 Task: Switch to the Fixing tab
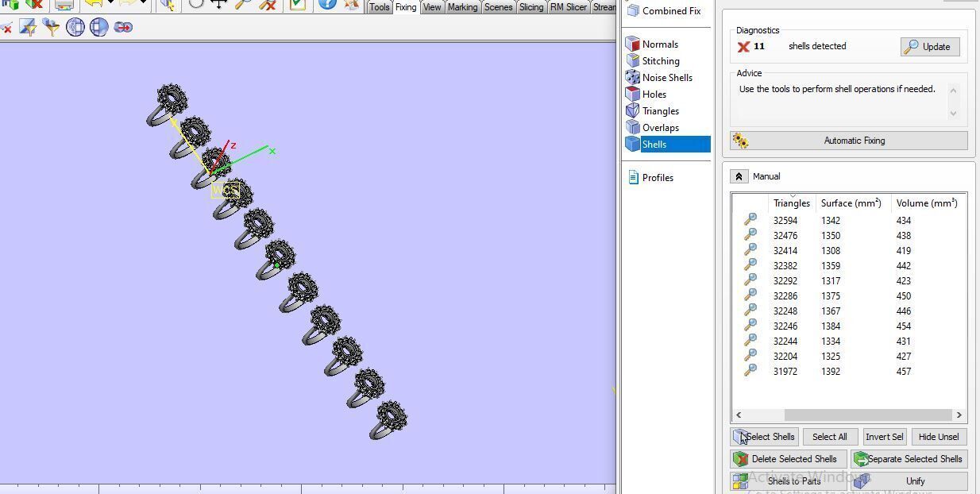point(406,7)
